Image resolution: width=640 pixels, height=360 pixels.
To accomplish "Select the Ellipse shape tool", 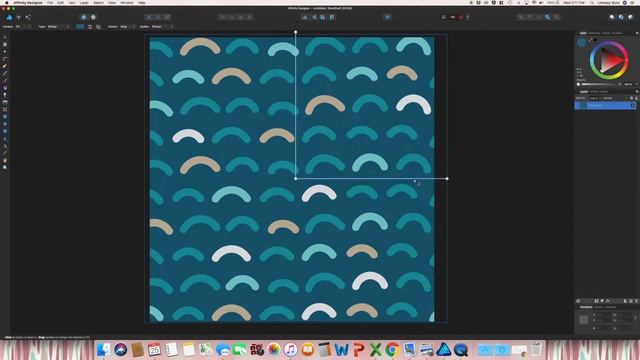I will click(x=5, y=124).
